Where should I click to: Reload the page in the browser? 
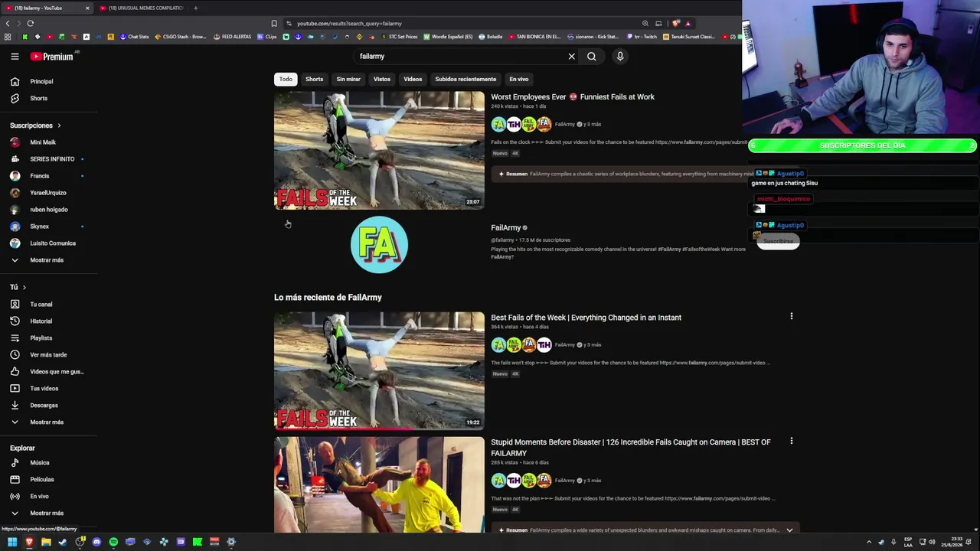coord(30,23)
